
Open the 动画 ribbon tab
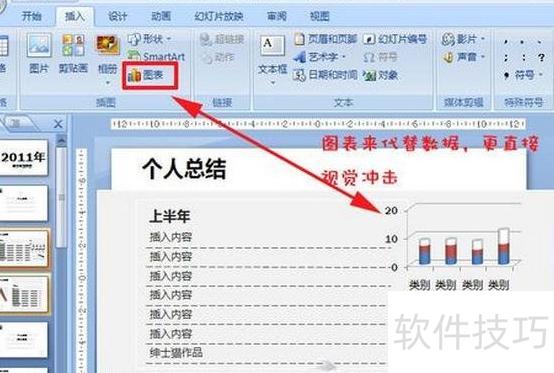pos(161,16)
